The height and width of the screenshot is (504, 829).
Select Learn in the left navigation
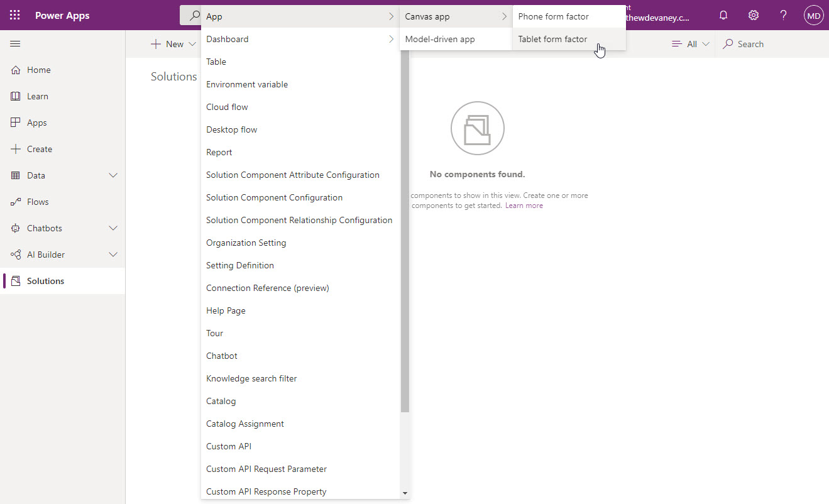(x=37, y=96)
